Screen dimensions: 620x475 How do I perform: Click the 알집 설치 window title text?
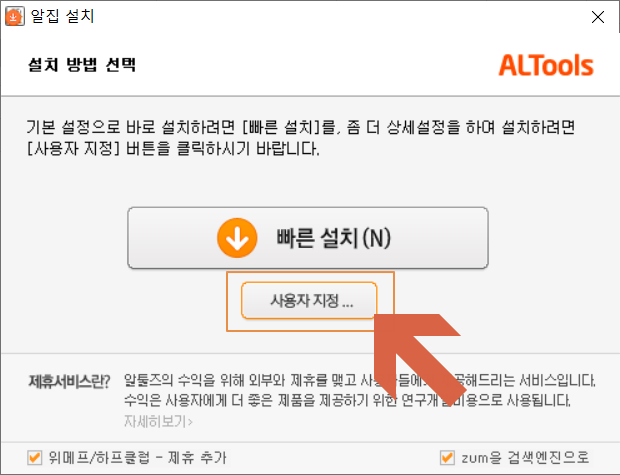(x=62, y=16)
